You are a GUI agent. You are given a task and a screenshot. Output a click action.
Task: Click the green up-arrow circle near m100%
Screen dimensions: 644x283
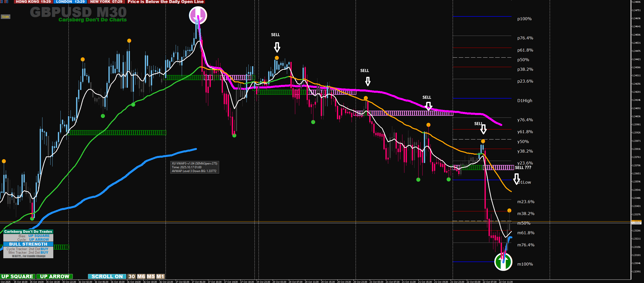(503, 262)
